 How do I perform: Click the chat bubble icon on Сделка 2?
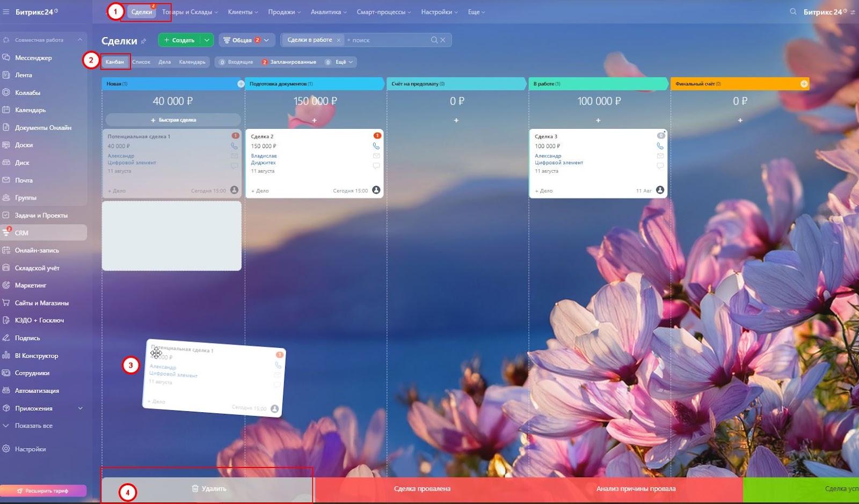click(376, 166)
